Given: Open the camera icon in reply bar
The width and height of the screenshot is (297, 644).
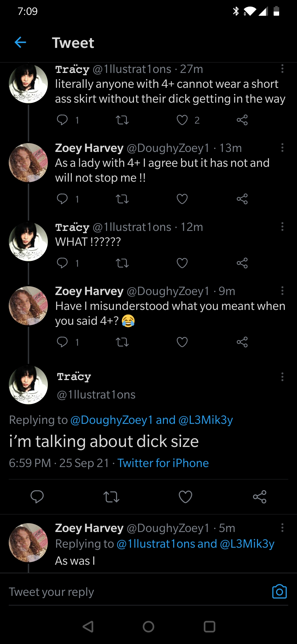Looking at the screenshot, I should pos(279,591).
